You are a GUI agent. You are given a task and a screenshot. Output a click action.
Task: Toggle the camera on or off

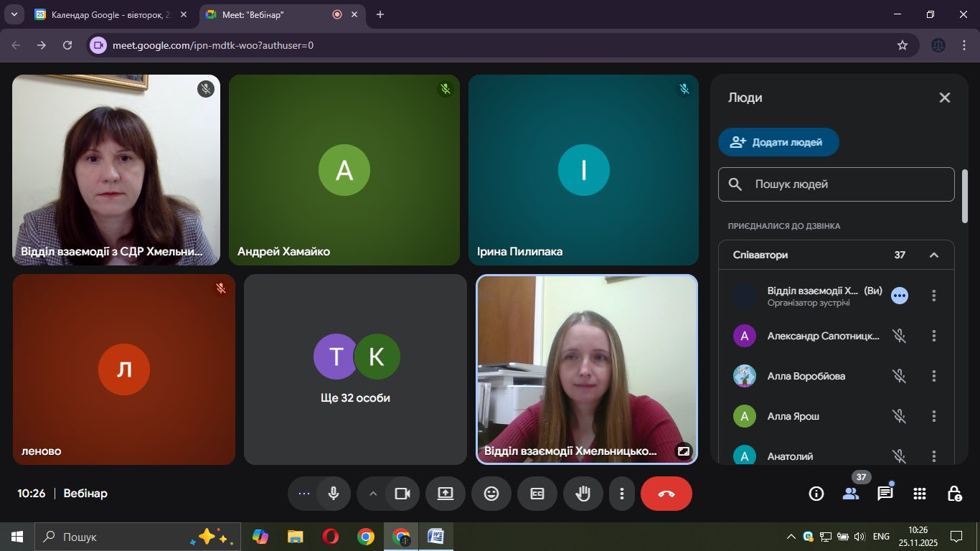[x=402, y=494]
